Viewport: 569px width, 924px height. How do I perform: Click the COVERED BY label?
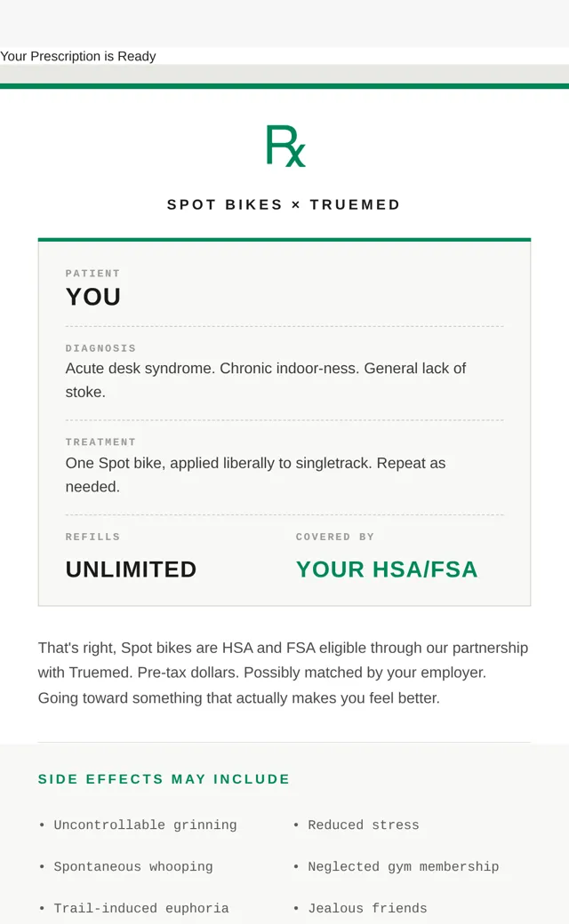(x=335, y=537)
